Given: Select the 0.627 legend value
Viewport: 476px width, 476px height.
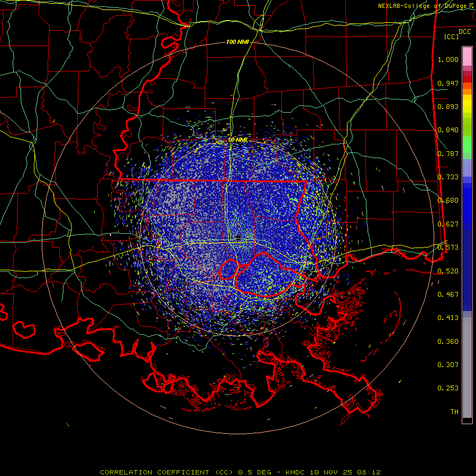Looking at the screenshot, I should click(448, 224).
